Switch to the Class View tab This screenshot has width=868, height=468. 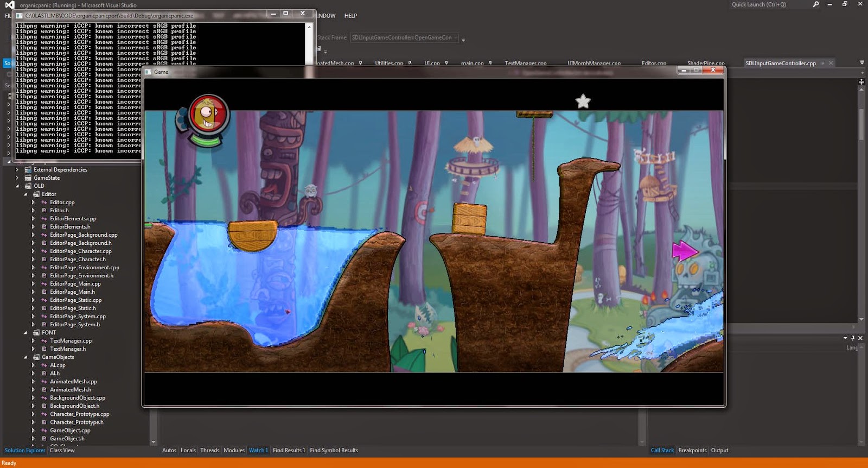tap(62, 450)
